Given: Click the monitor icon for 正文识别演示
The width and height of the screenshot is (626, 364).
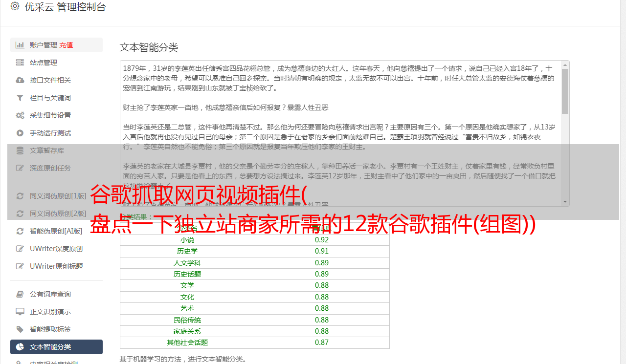Looking at the screenshot, I should [20, 312].
